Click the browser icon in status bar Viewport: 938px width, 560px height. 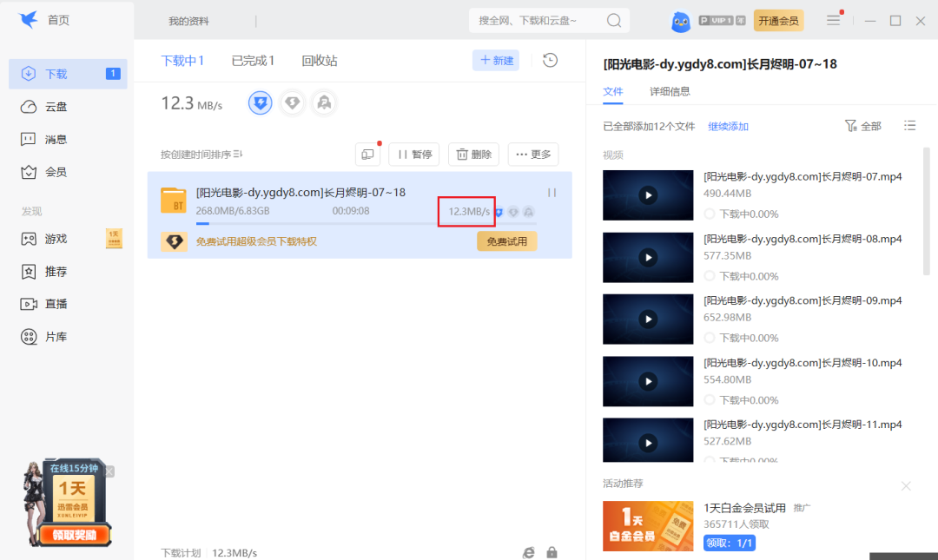[528, 552]
